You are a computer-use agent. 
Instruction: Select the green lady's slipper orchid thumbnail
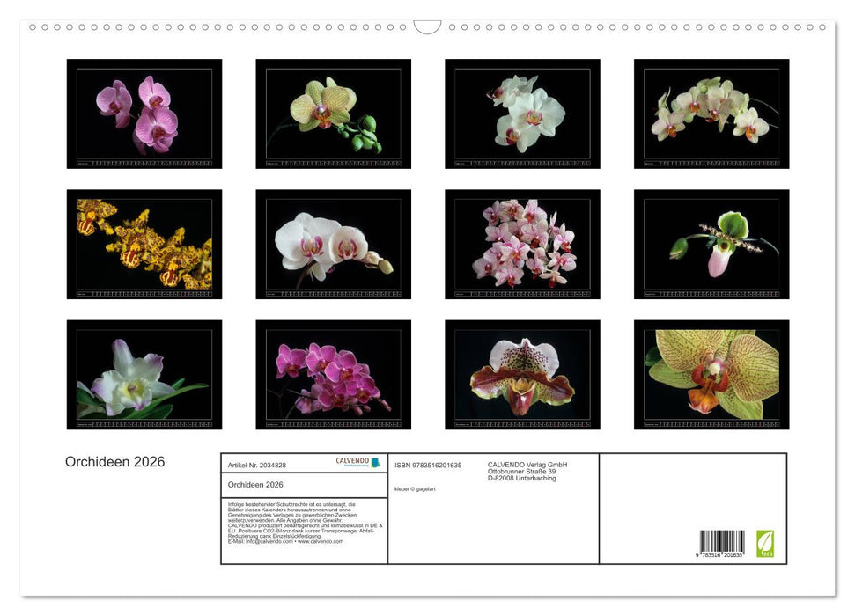[711, 245]
